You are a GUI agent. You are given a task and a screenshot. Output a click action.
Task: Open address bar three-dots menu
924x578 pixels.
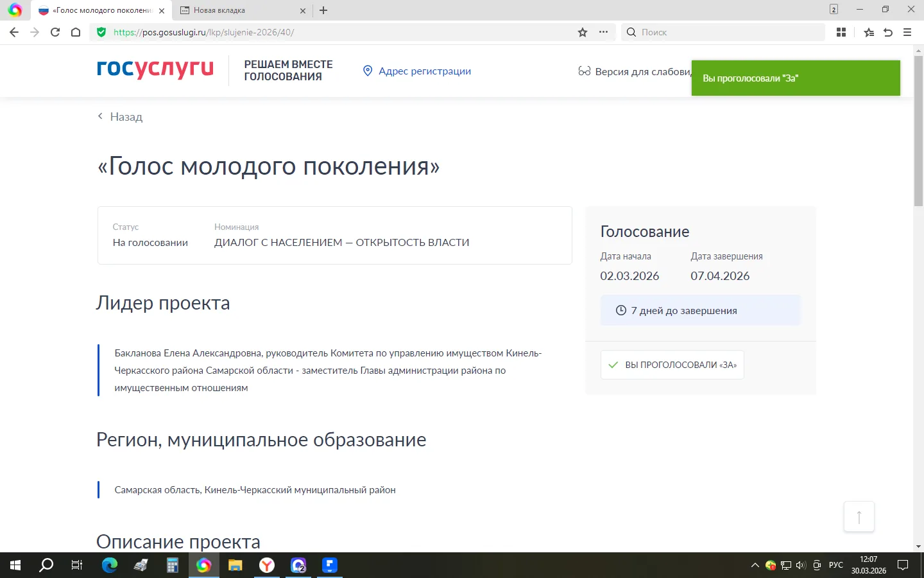coord(603,32)
